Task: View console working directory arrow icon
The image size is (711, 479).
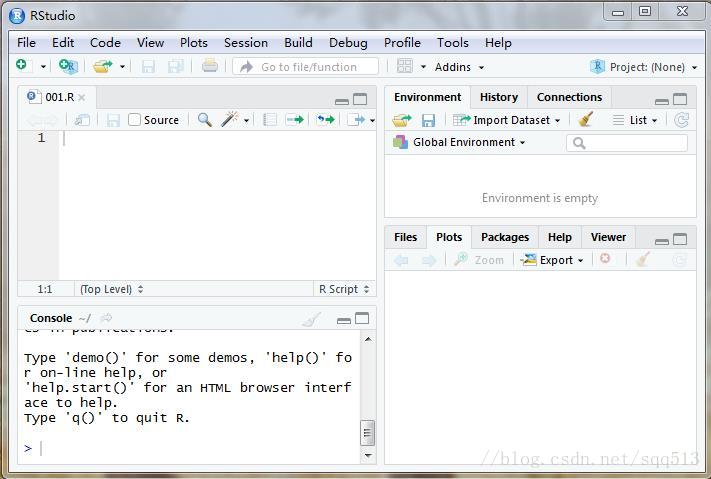Action: (107, 318)
